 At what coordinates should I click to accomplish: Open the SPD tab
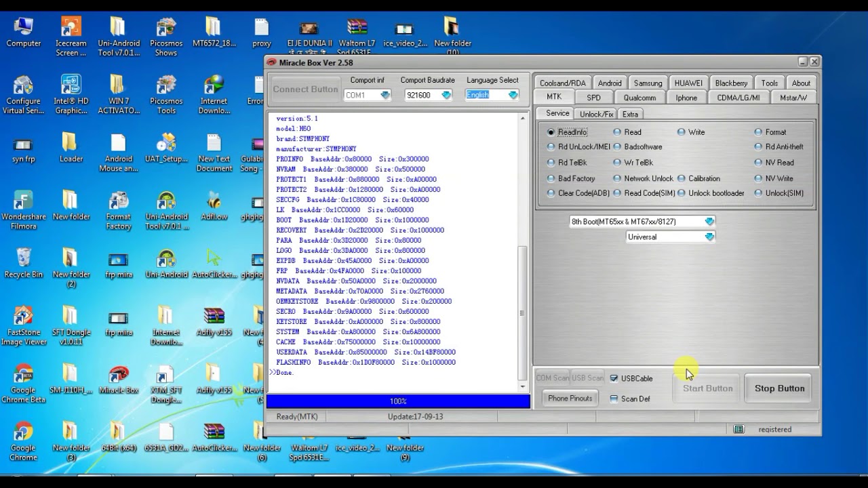pyautogui.click(x=593, y=98)
